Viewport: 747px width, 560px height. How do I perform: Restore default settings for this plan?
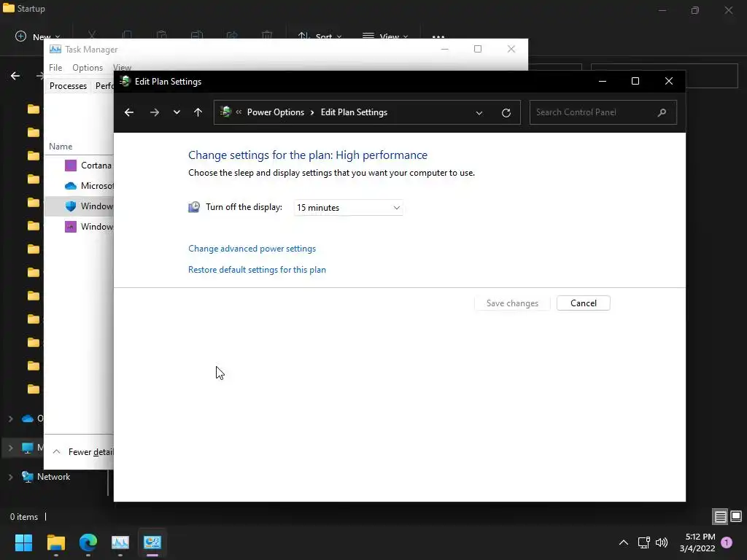[x=257, y=270]
